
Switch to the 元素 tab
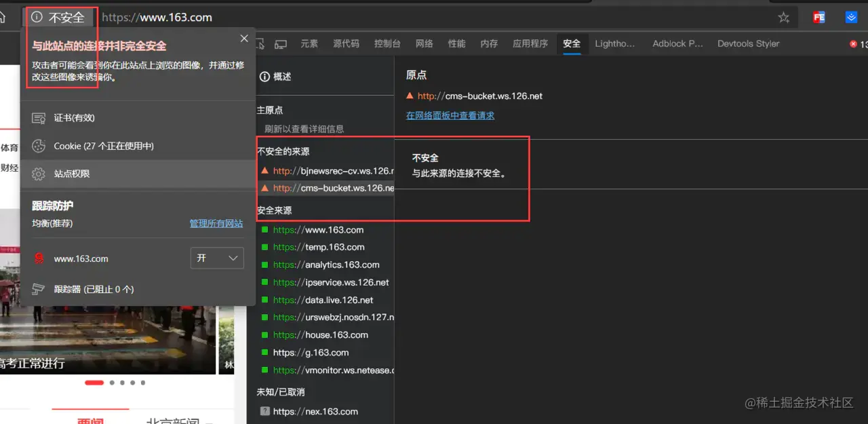[309, 43]
